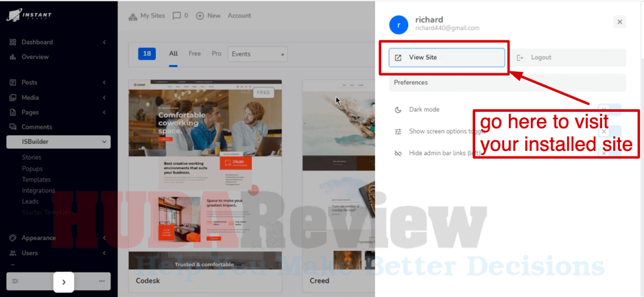Screen dimensions: 644x297
Task: Open the Codesk template thumbnail
Action: [x=205, y=175]
